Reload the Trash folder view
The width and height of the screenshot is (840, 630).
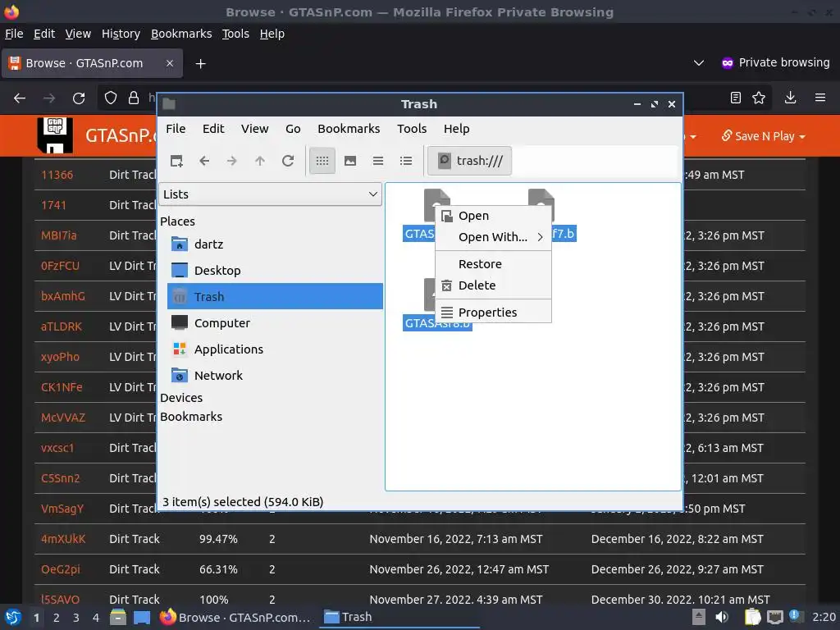[288, 161]
